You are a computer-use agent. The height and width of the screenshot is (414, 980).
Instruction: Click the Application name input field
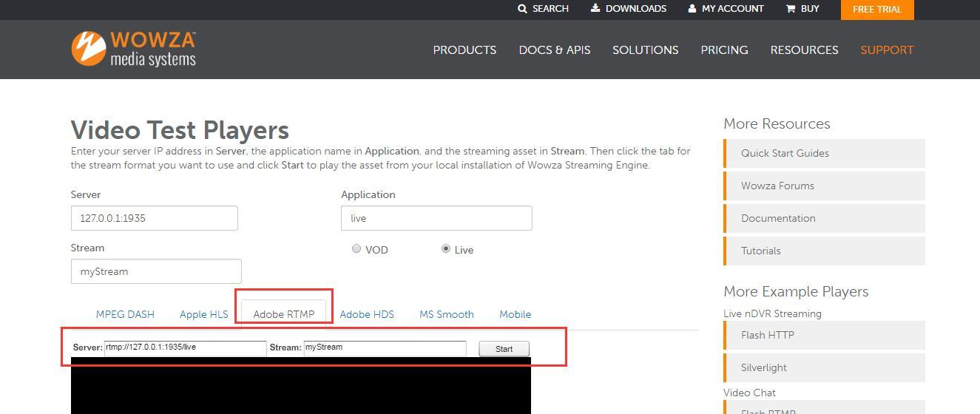(x=436, y=219)
